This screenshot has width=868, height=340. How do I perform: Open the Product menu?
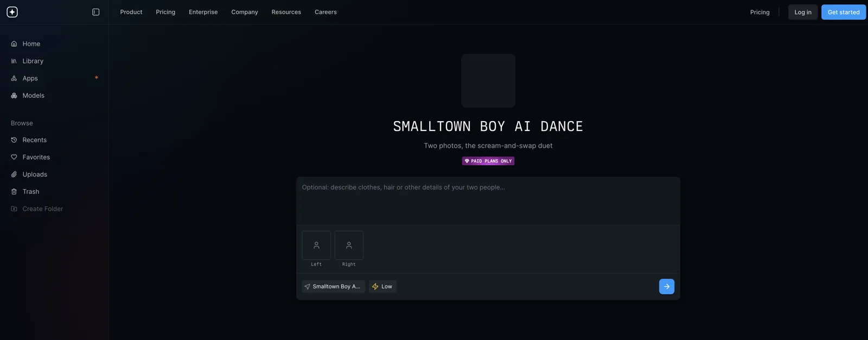click(131, 12)
